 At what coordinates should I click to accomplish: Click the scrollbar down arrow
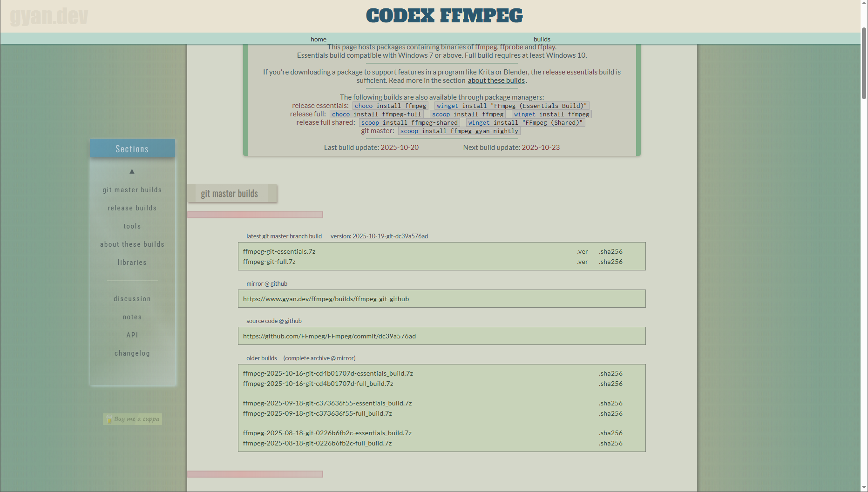pyautogui.click(x=864, y=488)
